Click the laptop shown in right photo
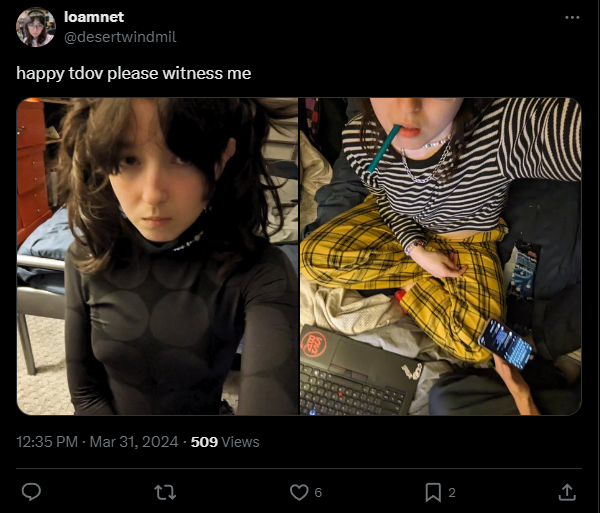This screenshot has height=513, width=600. 356,371
